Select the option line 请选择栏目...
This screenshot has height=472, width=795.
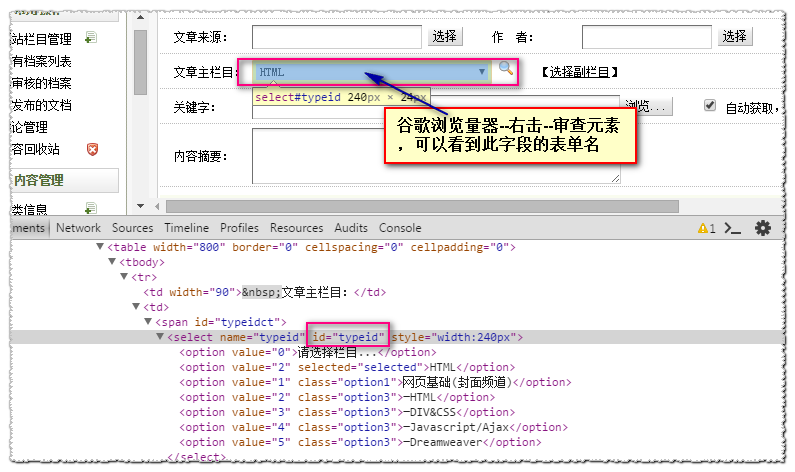[x=308, y=352]
